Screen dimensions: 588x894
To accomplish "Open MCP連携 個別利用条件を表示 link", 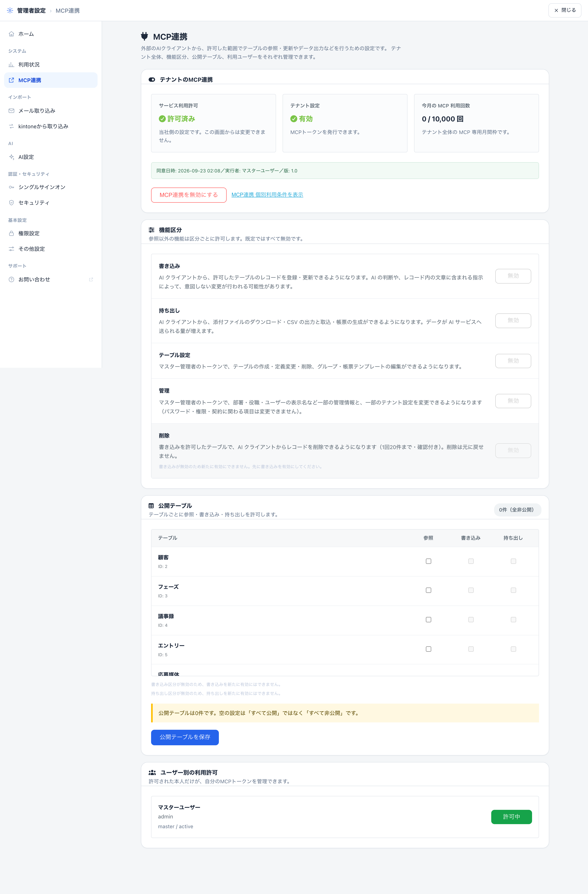I will pos(267,194).
